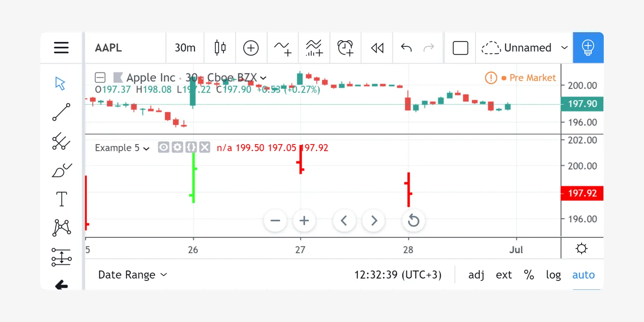Reset the chart view
Image resolution: width=644 pixels, height=322 pixels.
pos(413,221)
